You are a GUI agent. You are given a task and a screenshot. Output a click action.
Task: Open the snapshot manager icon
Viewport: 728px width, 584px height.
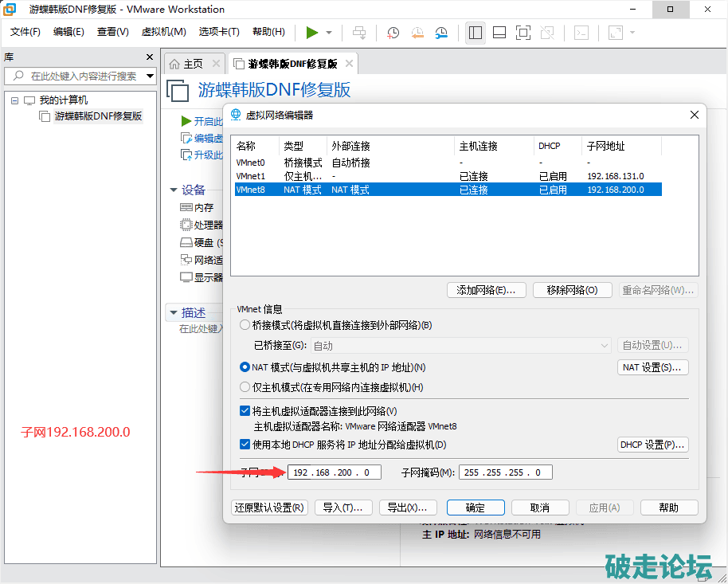coord(441,33)
